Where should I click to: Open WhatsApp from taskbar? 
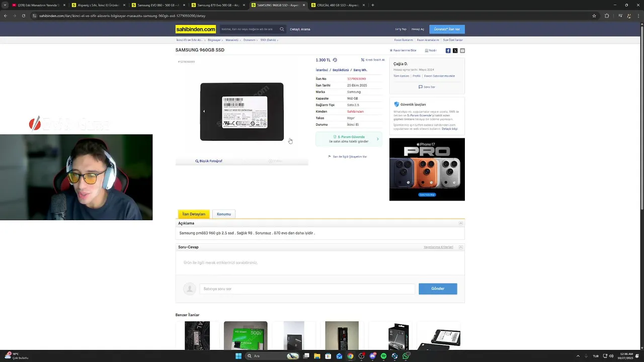point(406,356)
